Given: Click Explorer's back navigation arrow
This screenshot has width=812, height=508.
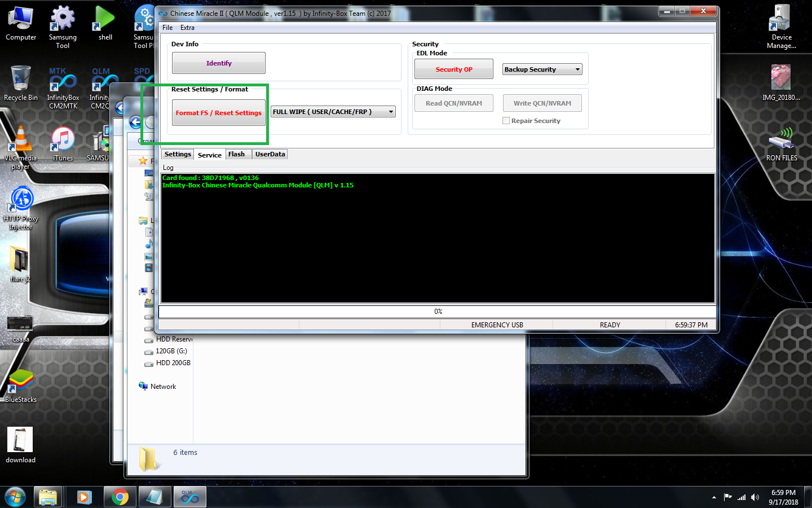Looking at the screenshot, I should pos(135,122).
